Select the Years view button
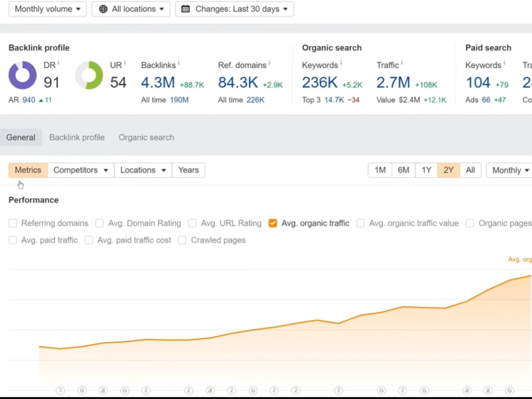The height and width of the screenshot is (399, 532). click(189, 170)
